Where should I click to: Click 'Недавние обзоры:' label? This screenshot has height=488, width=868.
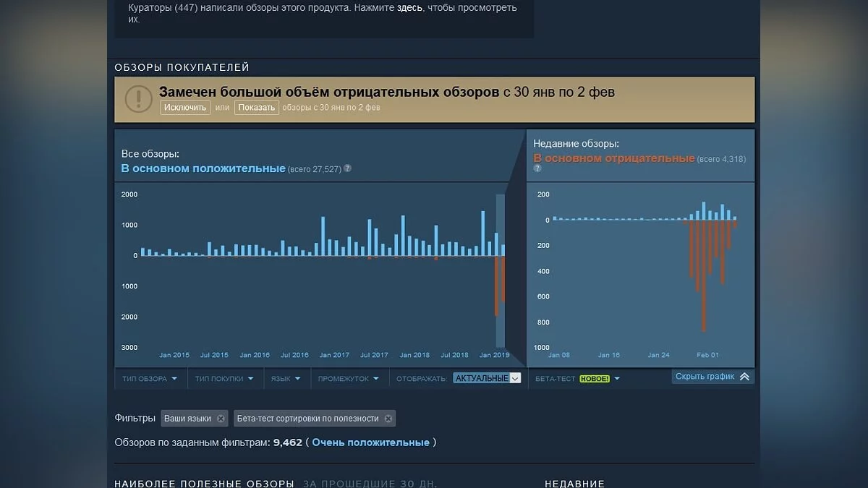click(x=576, y=144)
